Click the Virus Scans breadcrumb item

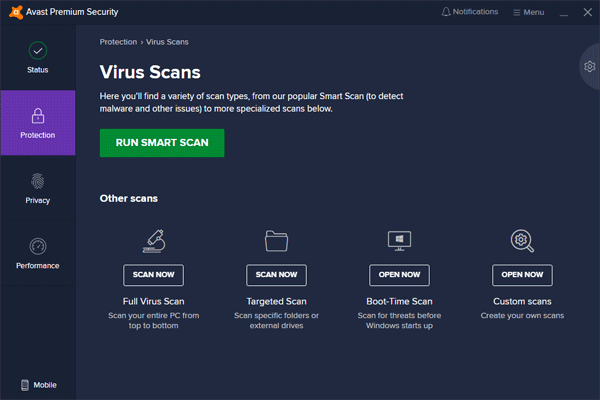coord(167,42)
